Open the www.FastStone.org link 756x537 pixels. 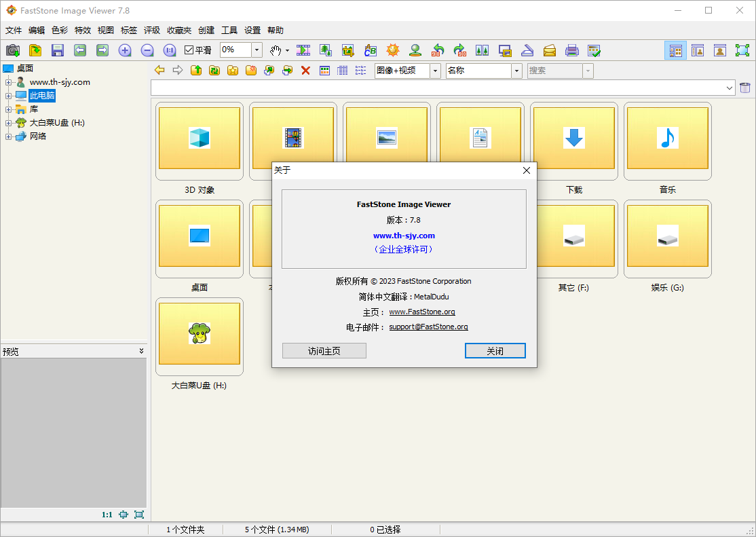click(422, 312)
